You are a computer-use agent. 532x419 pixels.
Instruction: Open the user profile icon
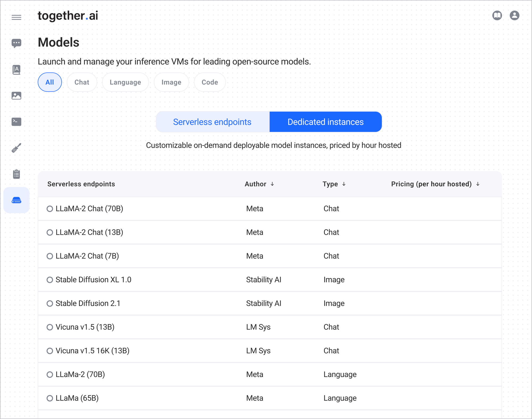pos(515,15)
